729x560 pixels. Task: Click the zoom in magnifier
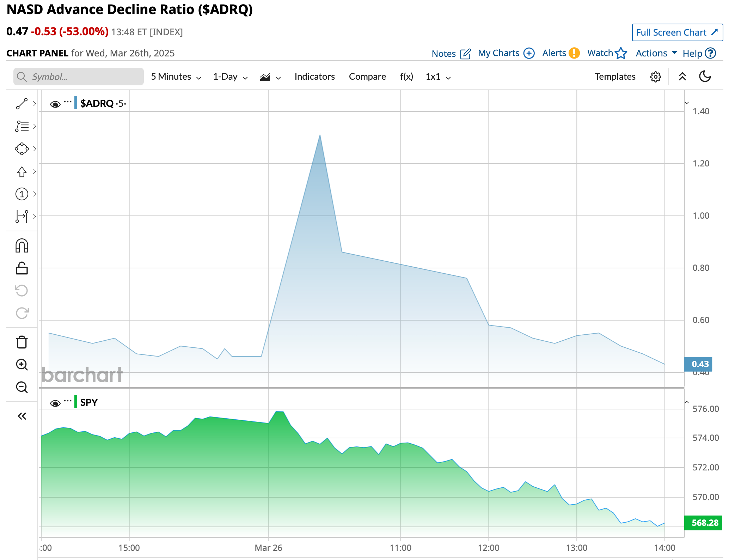(22, 365)
